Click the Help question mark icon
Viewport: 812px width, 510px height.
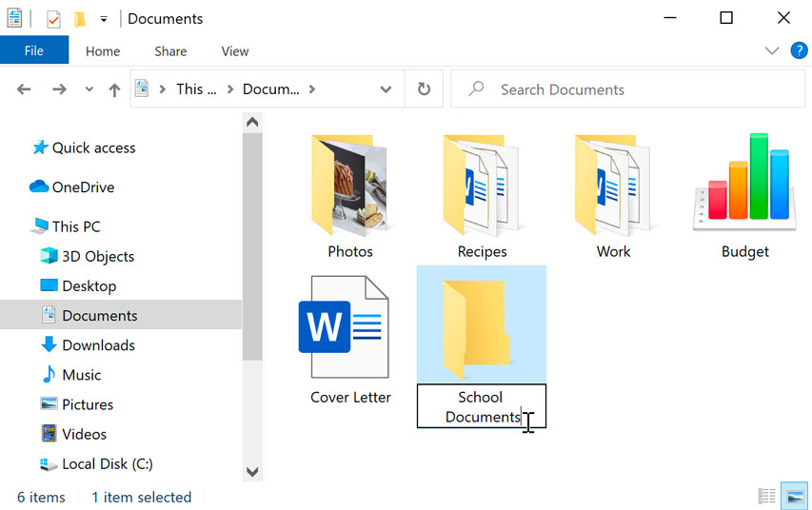pos(799,50)
